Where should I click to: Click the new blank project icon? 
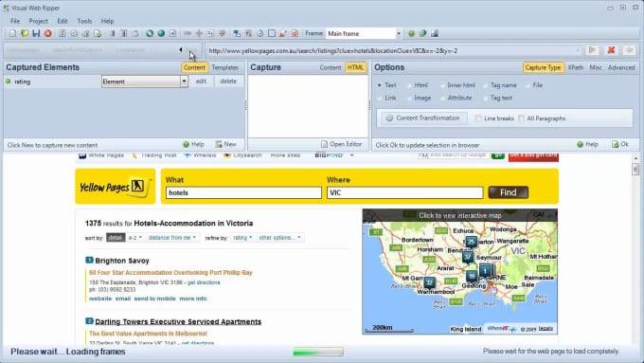pos(12,33)
